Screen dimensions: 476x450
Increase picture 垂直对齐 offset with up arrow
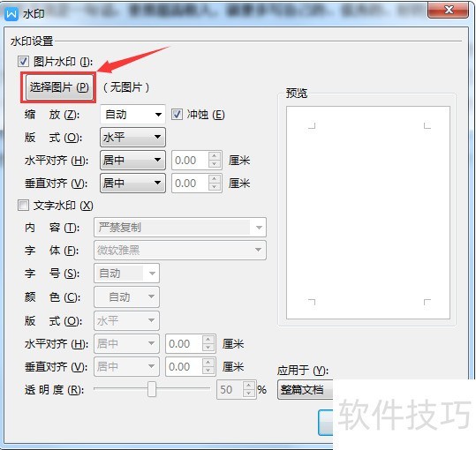[215, 179]
